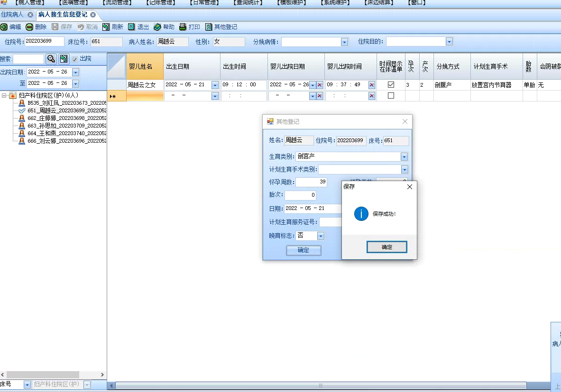Click the 怀孕周数 field showing 39
Screen dimensions: 561x392
tap(311, 182)
